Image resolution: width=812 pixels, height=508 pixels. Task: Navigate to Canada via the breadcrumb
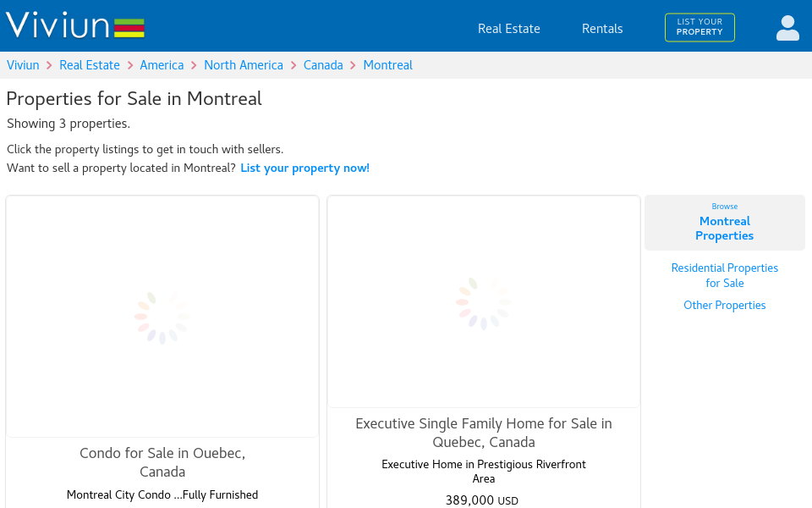tap(323, 65)
